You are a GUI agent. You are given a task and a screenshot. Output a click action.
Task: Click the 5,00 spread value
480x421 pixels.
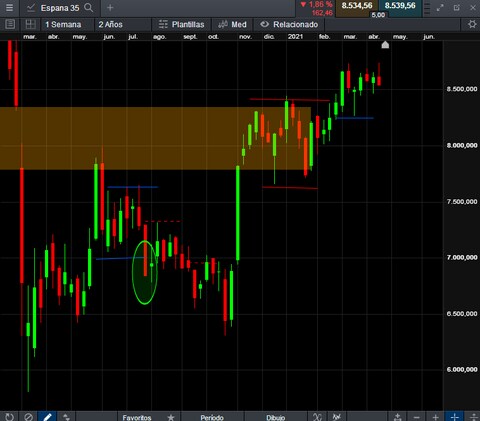(x=378, y=15)
